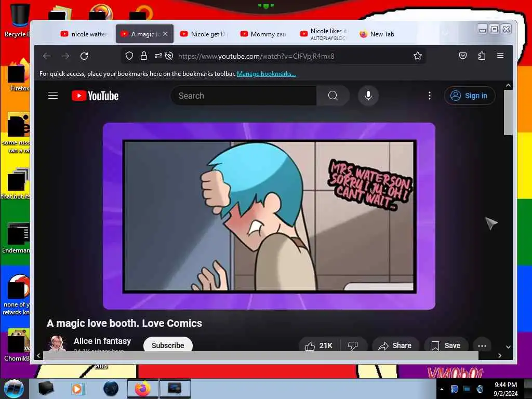Switch to Nicole get D tab
Viewport: 532px width, 399px height.
[204, 34]
